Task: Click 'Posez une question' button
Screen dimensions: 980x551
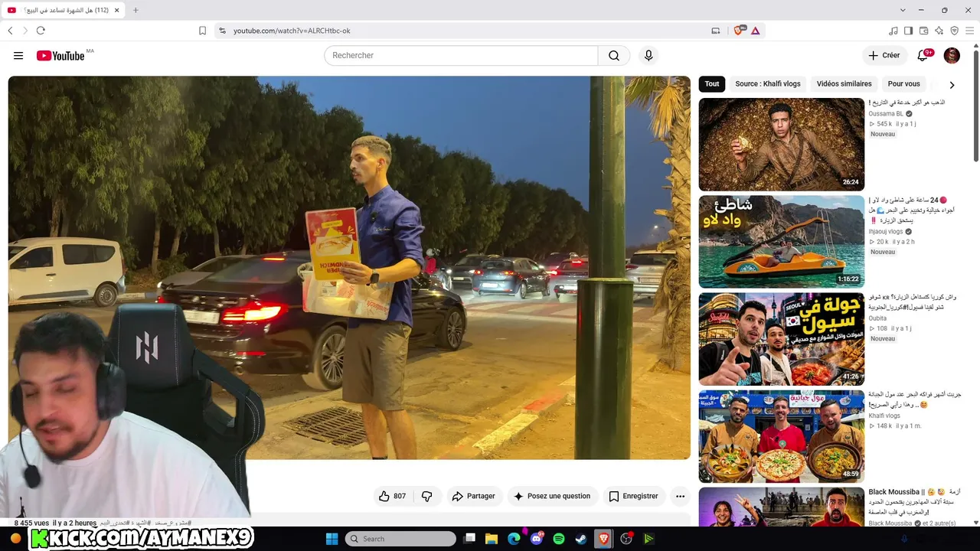Action: 551,496
